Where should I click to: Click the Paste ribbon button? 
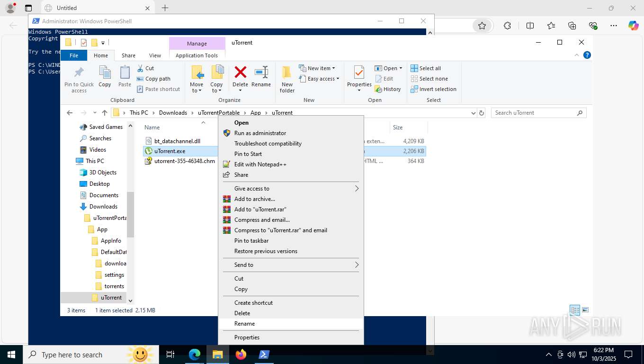coord(125,77)
